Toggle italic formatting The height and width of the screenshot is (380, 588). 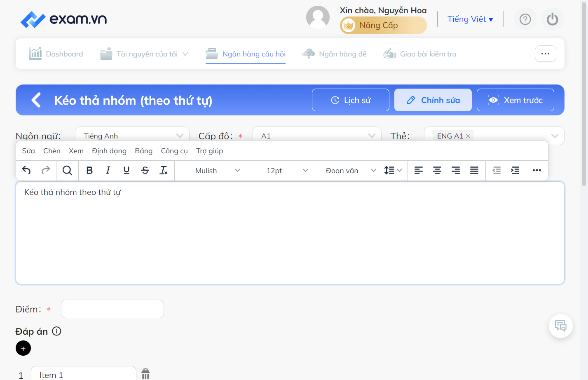[108, 170]
